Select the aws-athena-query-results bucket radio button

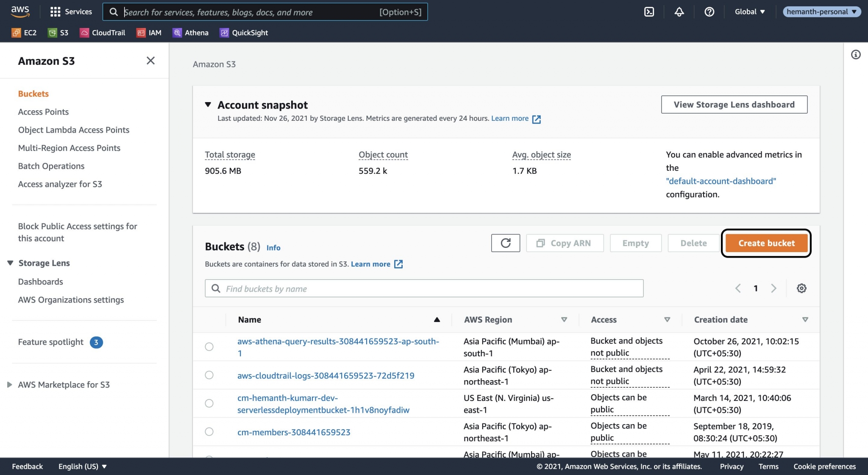209,347
